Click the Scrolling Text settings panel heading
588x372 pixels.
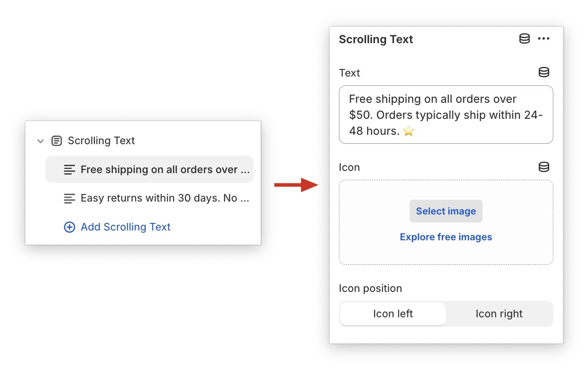pos(376,39)
